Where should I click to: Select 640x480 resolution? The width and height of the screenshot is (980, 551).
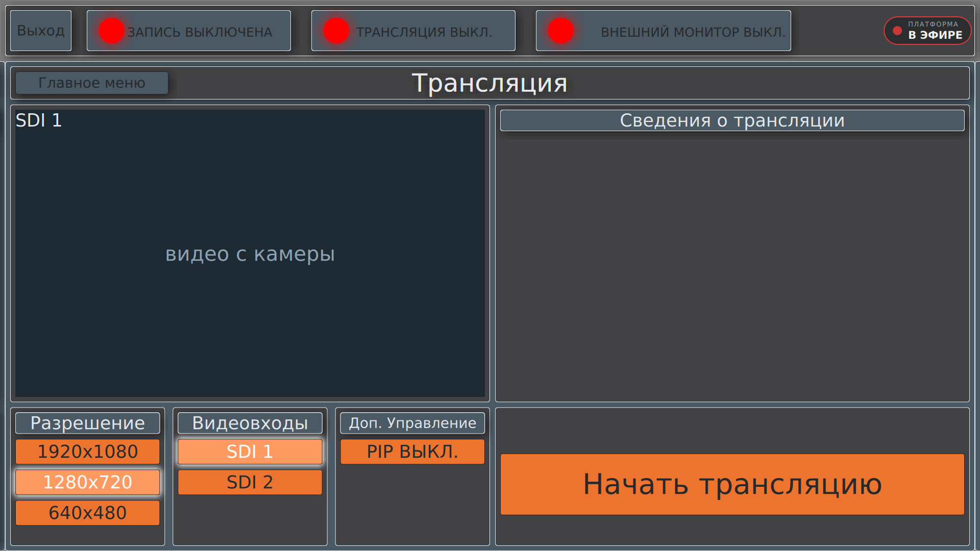pos(88,513)
